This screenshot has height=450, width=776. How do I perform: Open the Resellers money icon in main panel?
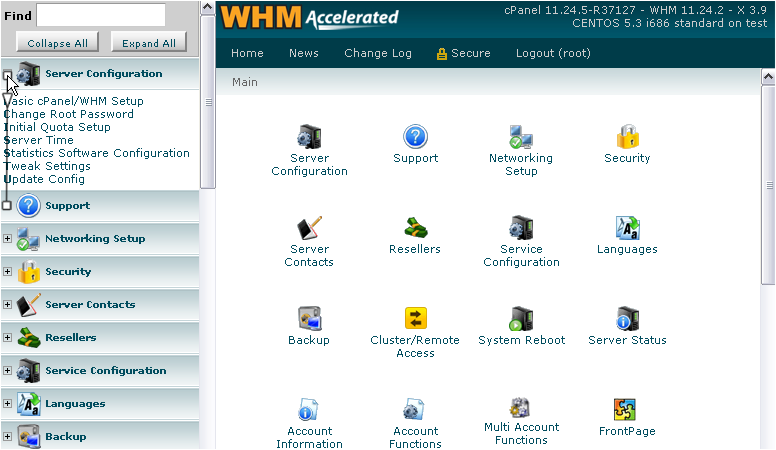[415, 228]
